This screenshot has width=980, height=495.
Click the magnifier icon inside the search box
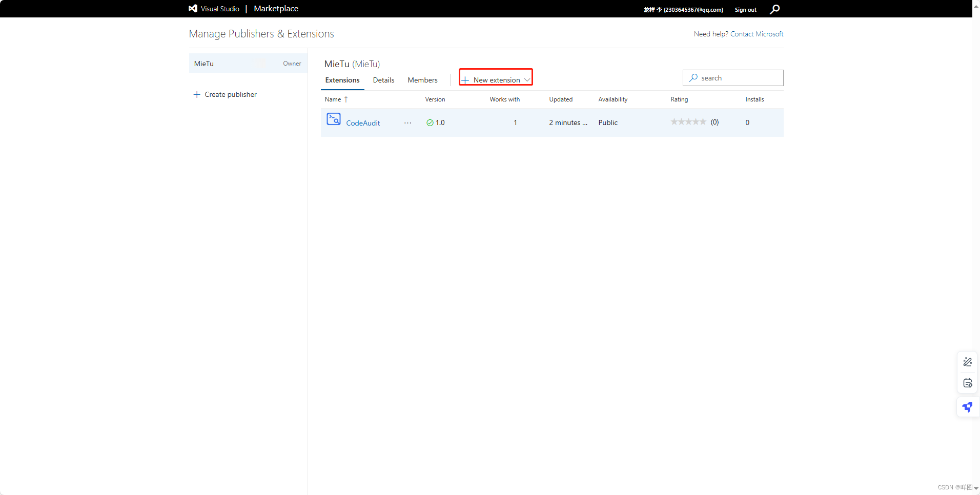point(693,78)
